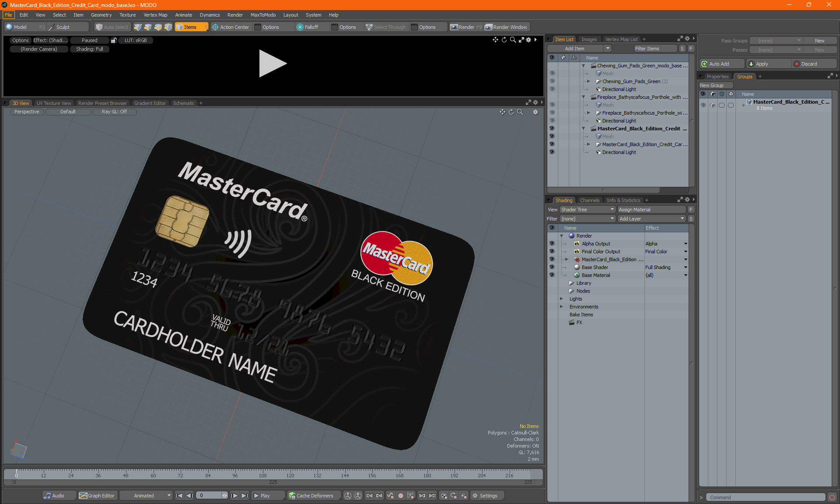The width and height of the screenshot is (840, 504).
Task: Toggle visibility of Base Material layer
Action: coord(552,275)
